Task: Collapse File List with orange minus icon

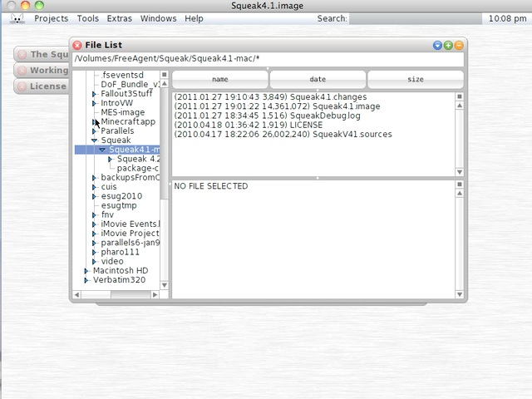Action: (x=459, y=45)
